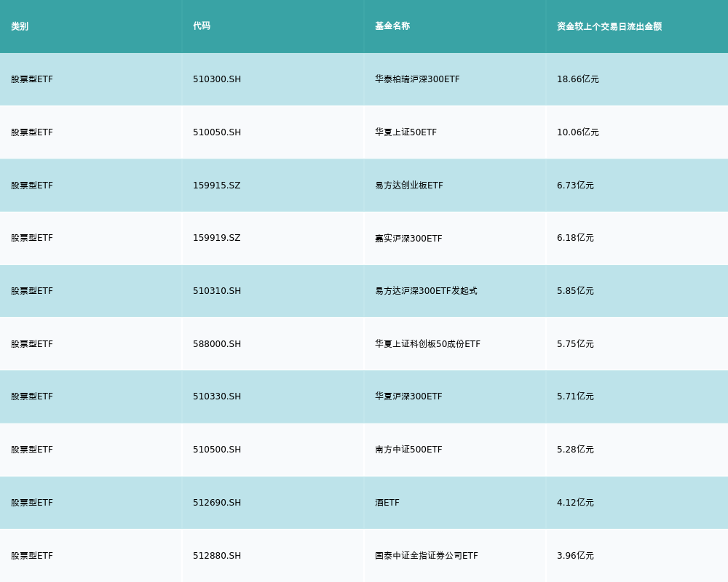Click the 18.66亿元 outflow value
Screen dimensions: 728x582
(577, 79)
